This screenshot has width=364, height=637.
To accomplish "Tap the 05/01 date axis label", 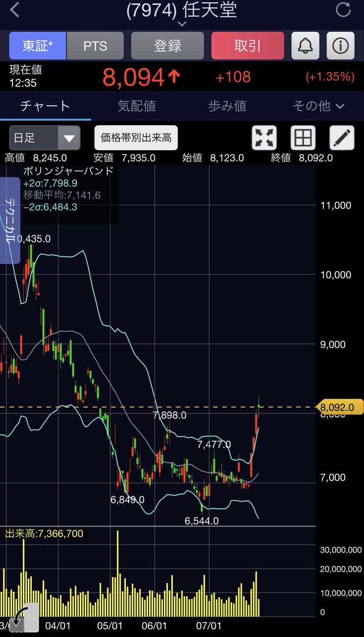I will (x=110, y=626).
